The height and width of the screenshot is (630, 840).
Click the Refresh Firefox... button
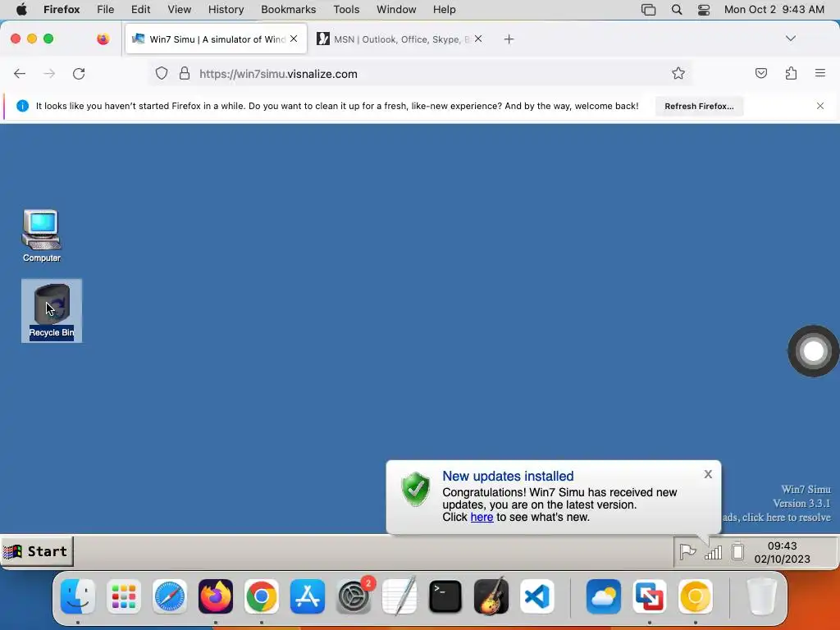(x=699, y=106)
